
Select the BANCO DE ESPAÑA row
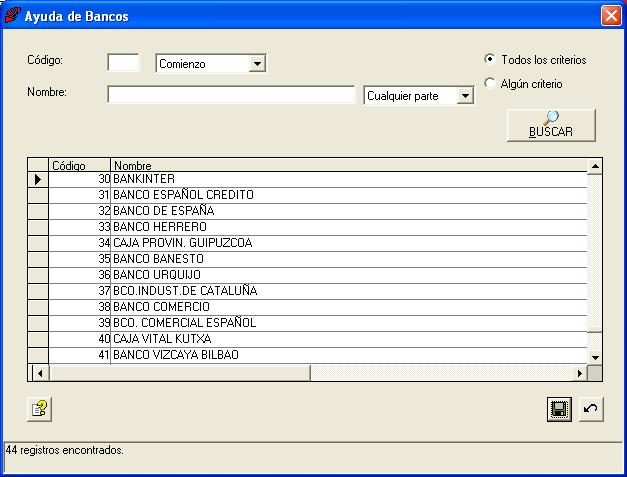307,211
